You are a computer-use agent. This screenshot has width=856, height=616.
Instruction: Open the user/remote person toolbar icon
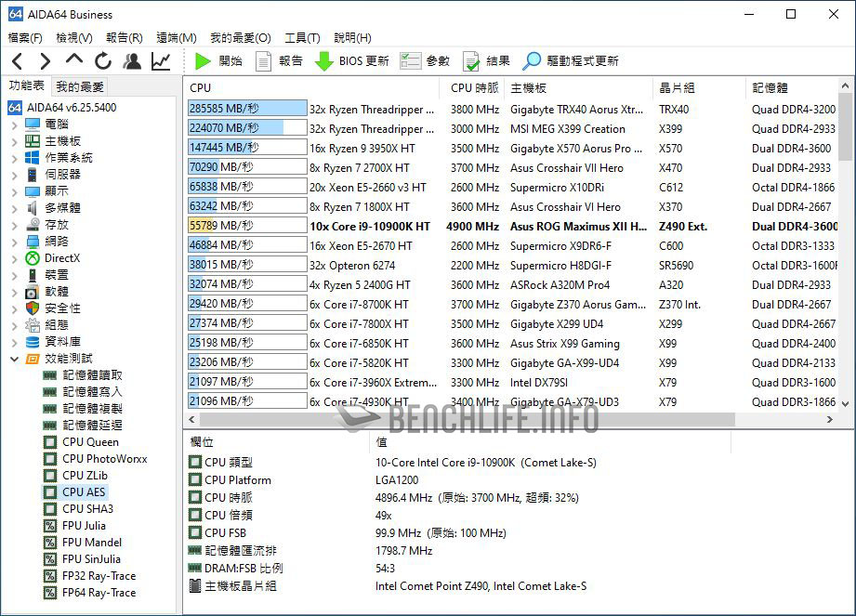pyautogui.click(x=132, y=61)
